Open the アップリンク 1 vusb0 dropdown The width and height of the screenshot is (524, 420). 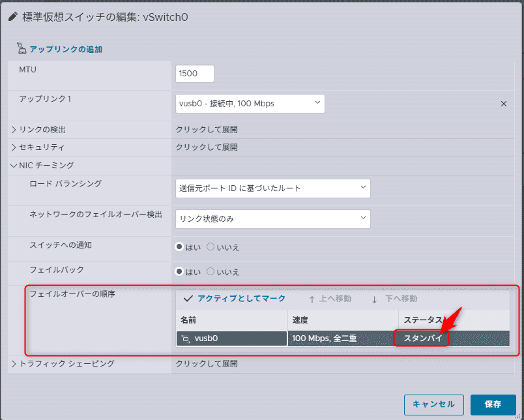[x=250, y=104]
